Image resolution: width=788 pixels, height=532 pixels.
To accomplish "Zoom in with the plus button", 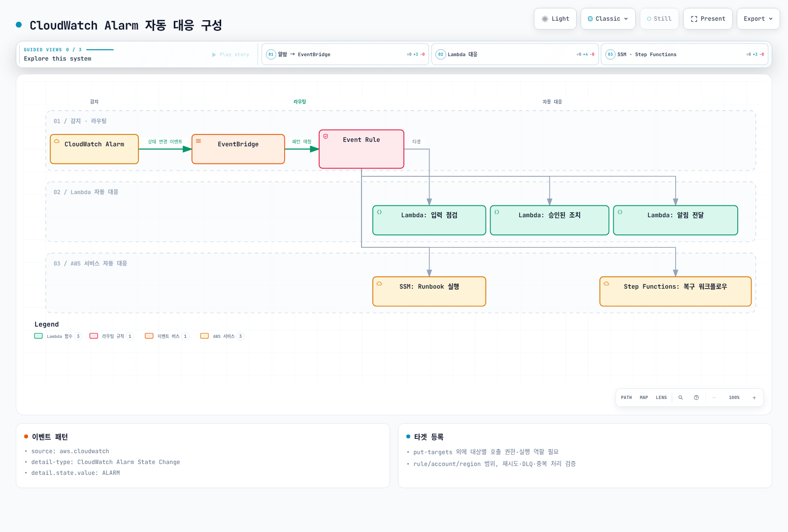I will click(x=754, y=398).
